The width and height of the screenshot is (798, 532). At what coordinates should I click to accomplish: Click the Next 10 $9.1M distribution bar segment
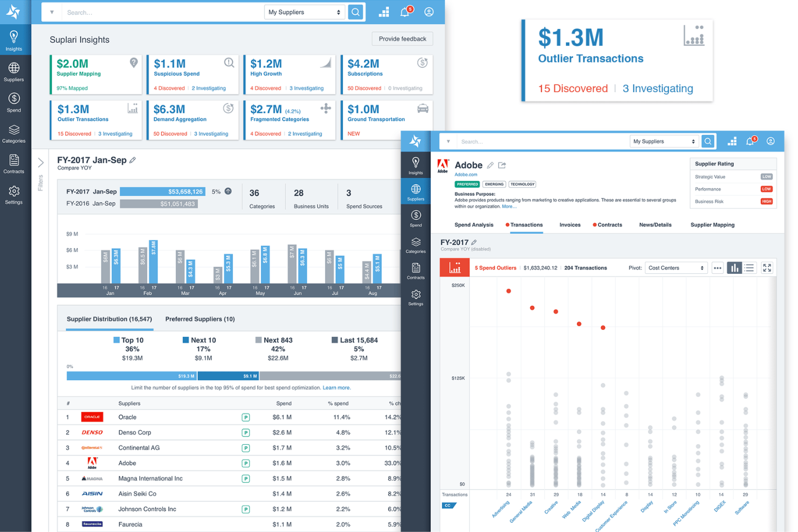click(228, 376)
